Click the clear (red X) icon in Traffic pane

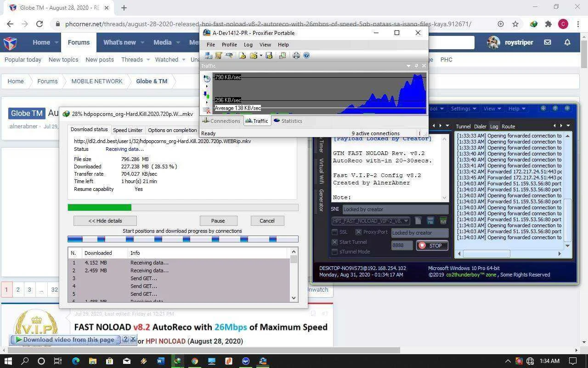pos(206,110)
